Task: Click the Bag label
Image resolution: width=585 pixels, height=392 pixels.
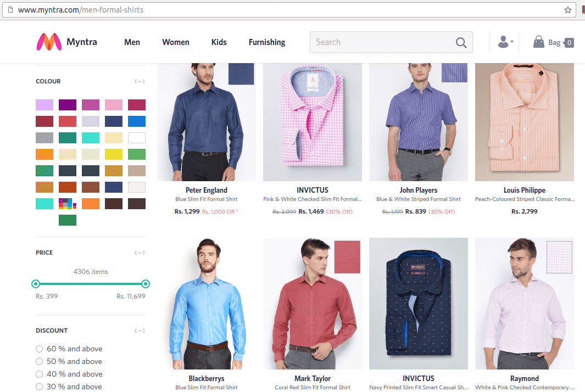Action: [554, 42]
